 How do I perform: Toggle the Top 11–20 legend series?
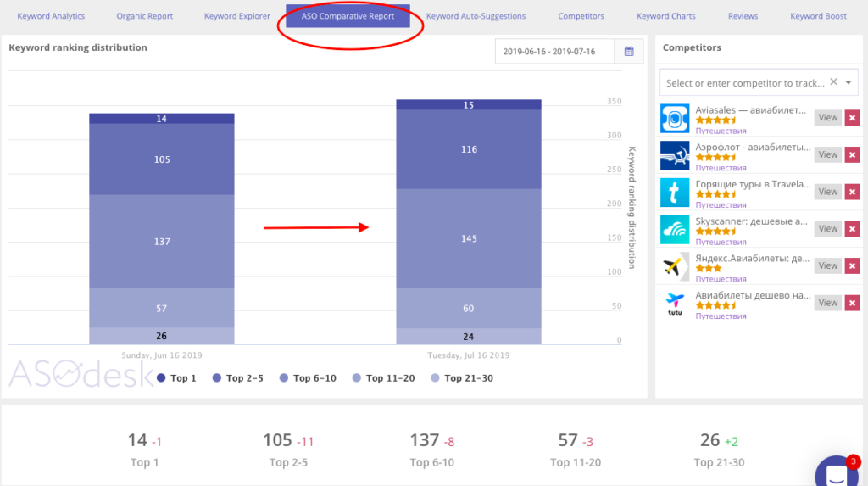pos(383,378)
